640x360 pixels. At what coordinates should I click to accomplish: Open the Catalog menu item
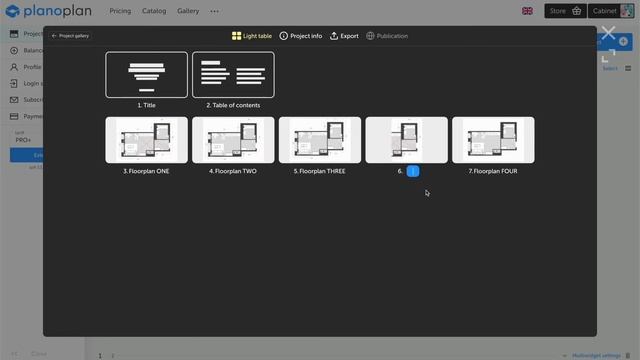(x=154, y=11)
